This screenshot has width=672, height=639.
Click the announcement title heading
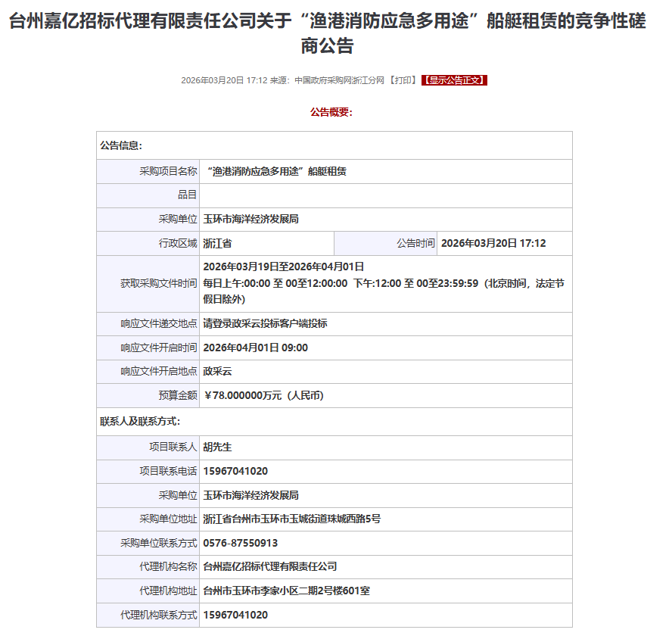(x=328, y=33)
